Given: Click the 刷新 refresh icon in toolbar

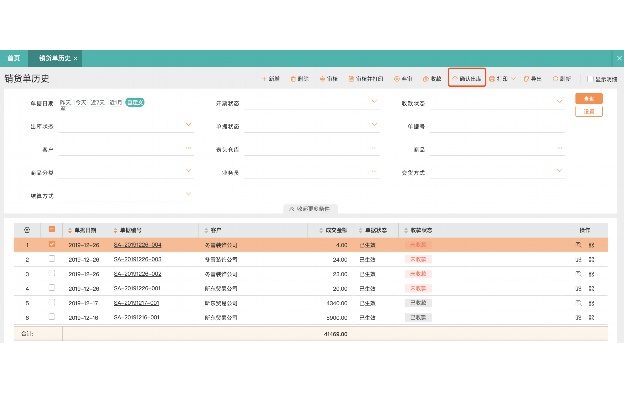Looking at the screenshot, I should pyautogui.click(x=556, y=79).
